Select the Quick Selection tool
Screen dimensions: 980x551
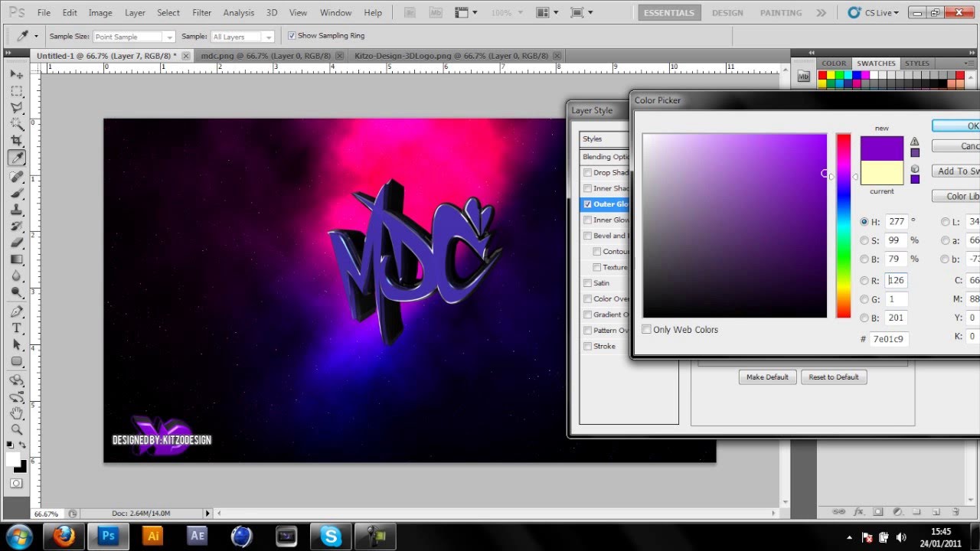[17, 124]
